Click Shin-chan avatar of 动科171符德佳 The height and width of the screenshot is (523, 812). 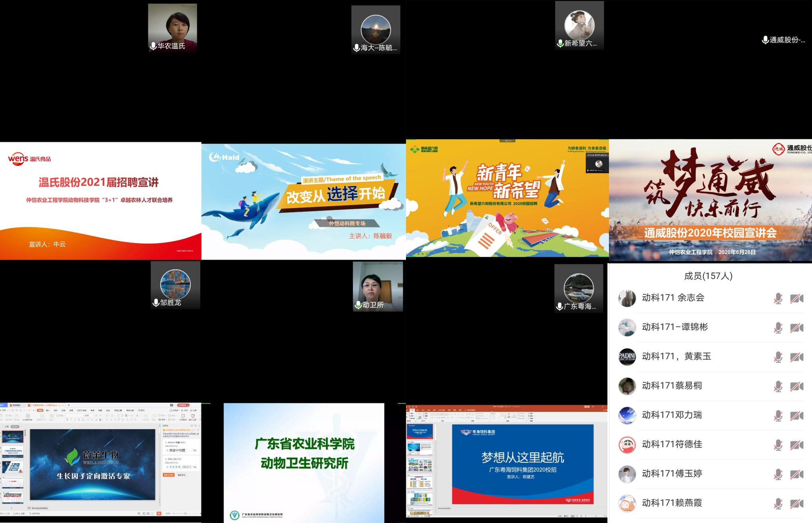click(x=627, y=444)
